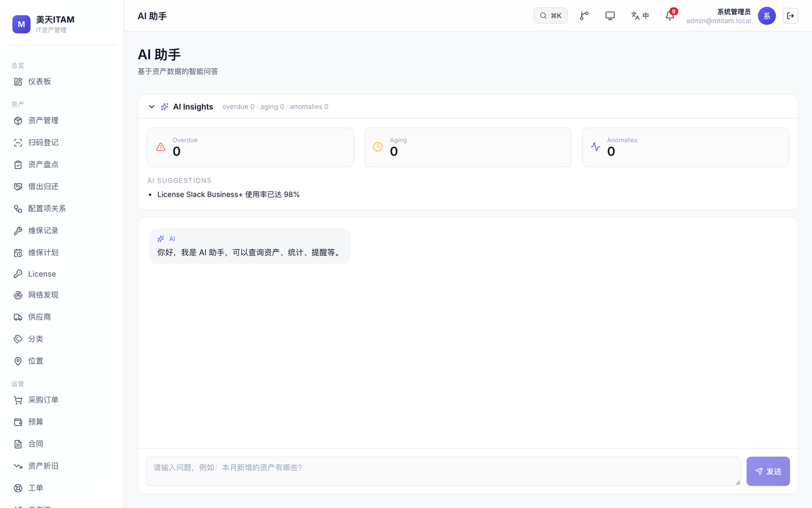Click the 资产管理 box icon

coord(18,121)
